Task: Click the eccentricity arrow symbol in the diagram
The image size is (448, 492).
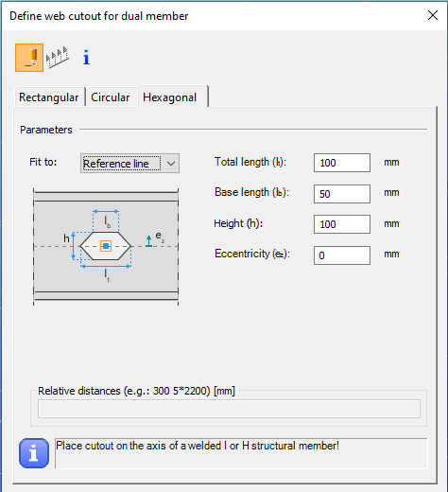Action: (148, 241)
